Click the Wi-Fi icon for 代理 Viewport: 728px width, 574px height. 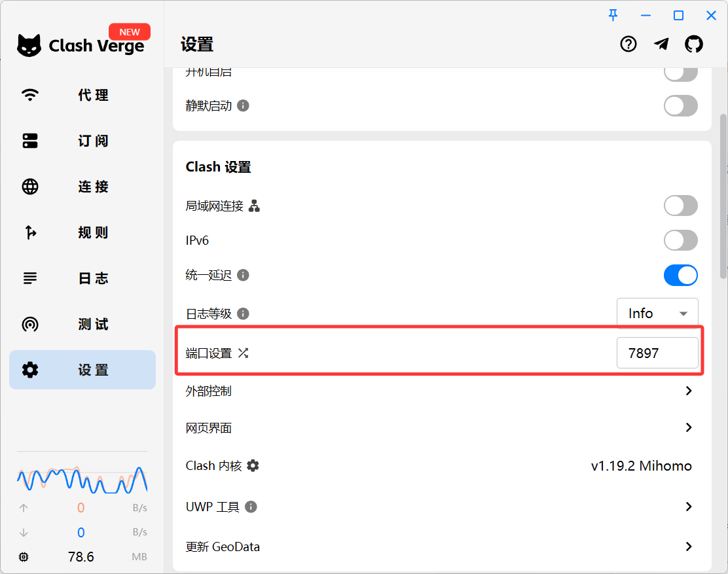pyautogui.click(x=30, y=95)
